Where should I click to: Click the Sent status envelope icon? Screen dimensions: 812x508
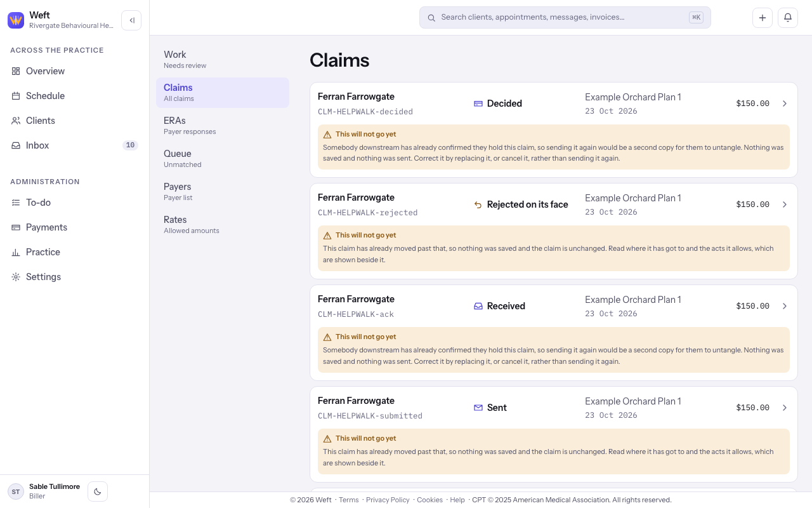[478, 408]
